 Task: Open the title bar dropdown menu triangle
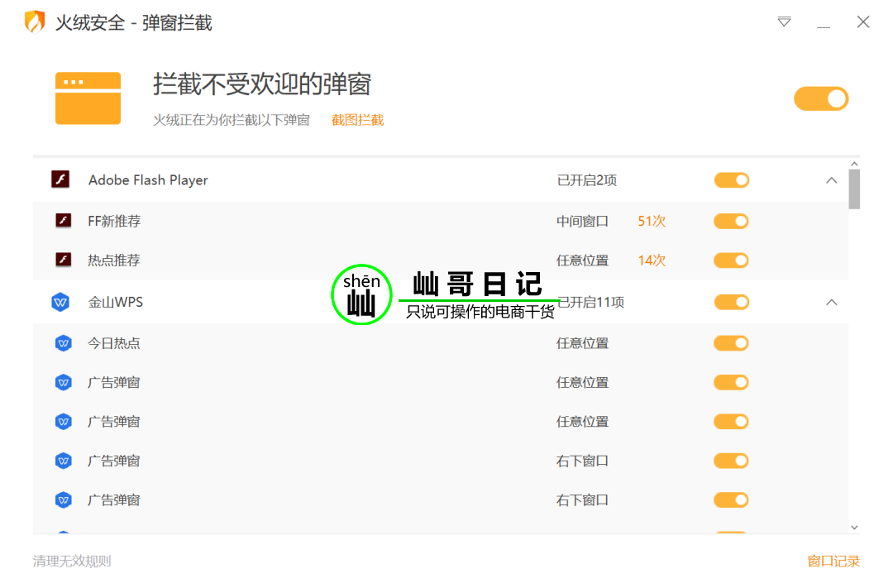pyautogui.click(x=784, y=22)
